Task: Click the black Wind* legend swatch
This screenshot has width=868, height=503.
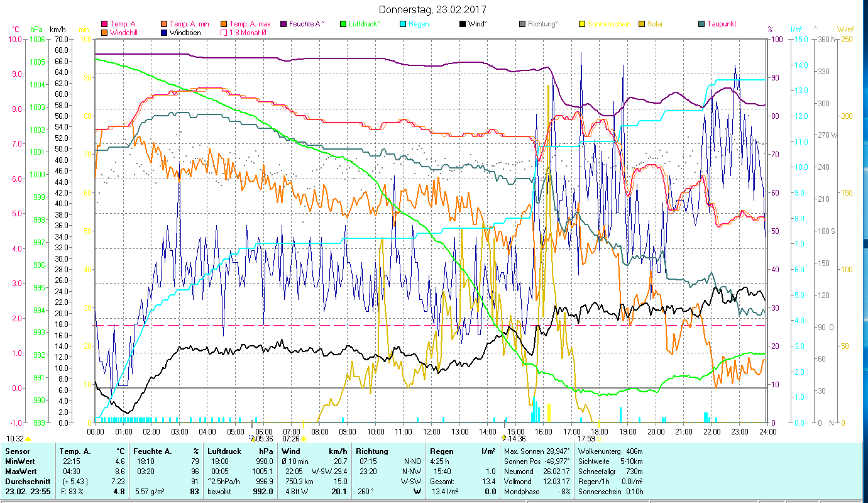Action: [x=463, y=24]
